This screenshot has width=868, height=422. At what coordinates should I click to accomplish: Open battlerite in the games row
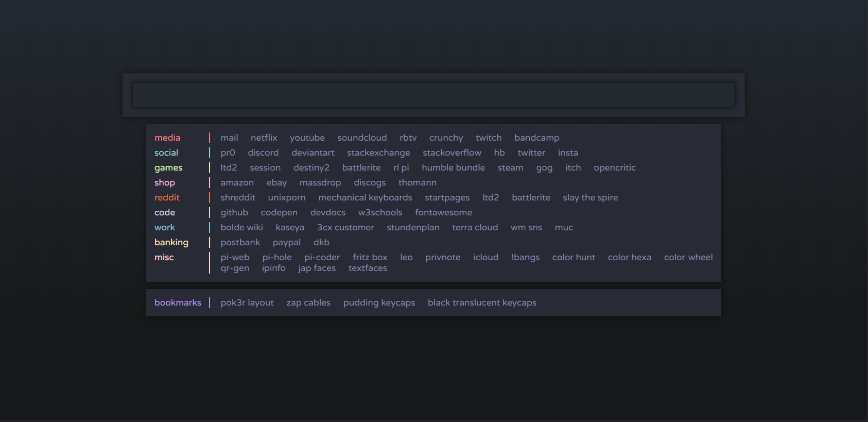(x=361, y=167)
